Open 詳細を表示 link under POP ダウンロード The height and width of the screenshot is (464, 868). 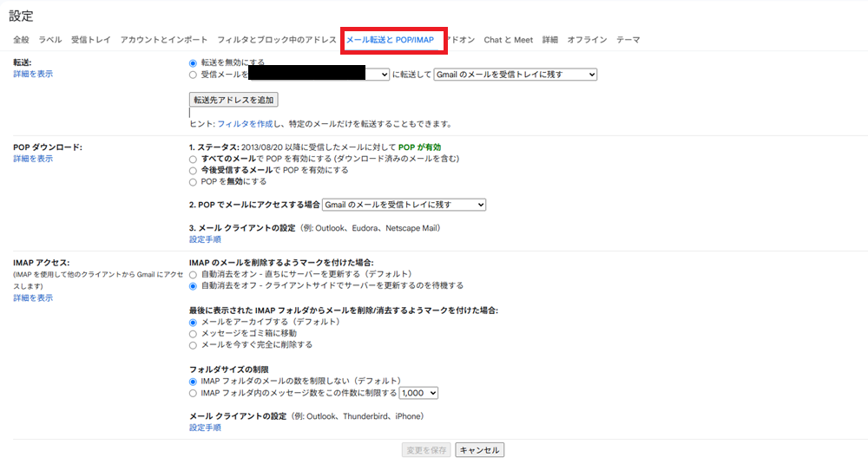33,160
